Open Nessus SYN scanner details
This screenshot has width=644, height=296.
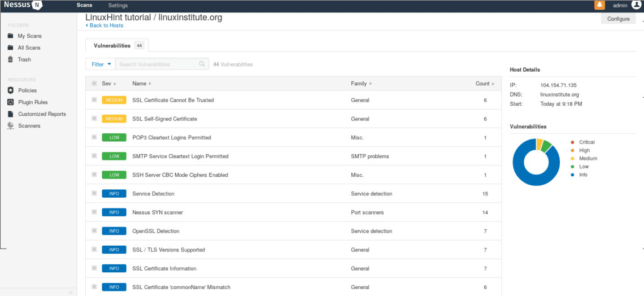(x=158, y=212)
